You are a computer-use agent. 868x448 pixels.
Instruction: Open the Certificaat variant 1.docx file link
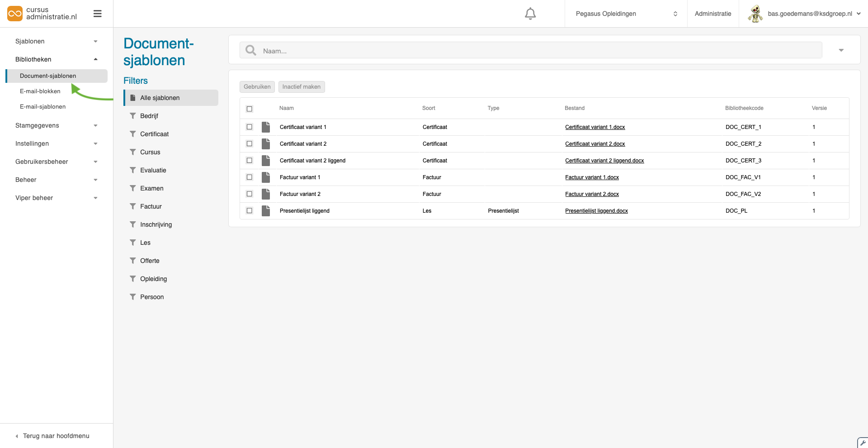595,127
